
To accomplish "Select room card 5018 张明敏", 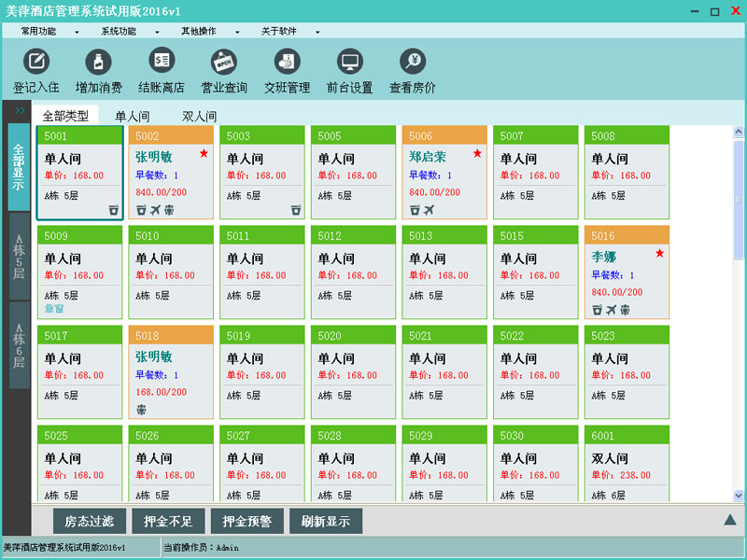I will click(x=171, y=372).
